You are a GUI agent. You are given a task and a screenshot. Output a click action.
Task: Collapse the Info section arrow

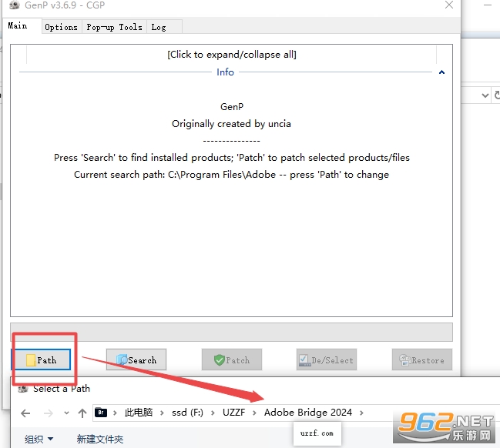441,72
